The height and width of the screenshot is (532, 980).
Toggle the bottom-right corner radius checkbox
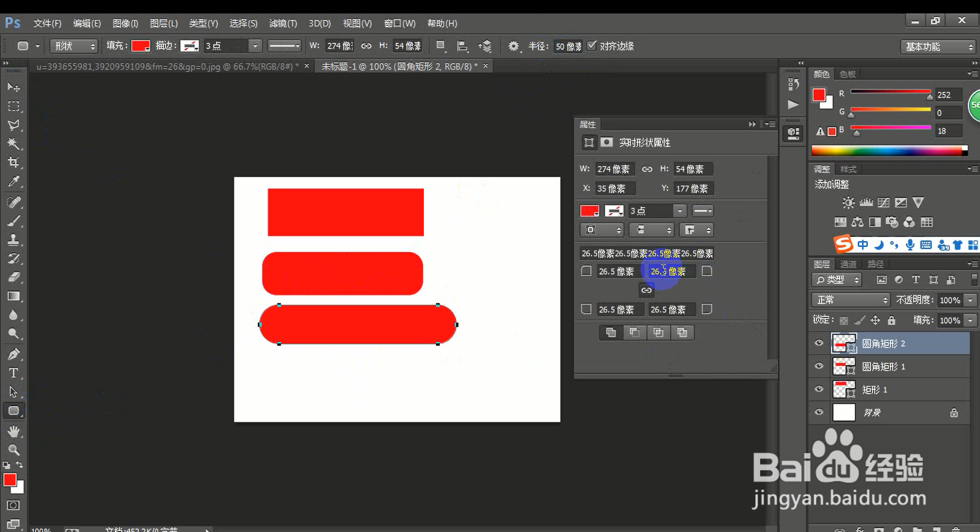[x=707, y=309]
